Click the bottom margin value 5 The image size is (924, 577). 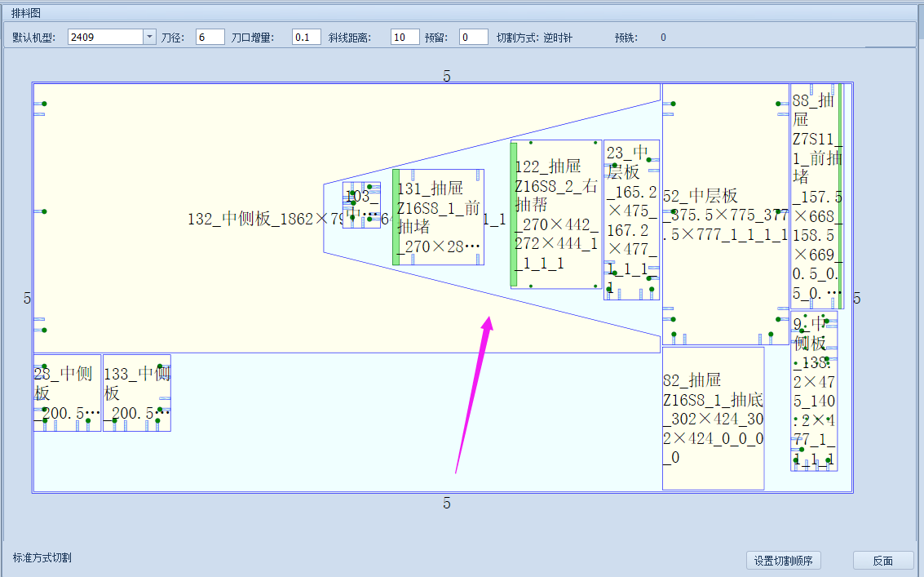coord(447,504)
